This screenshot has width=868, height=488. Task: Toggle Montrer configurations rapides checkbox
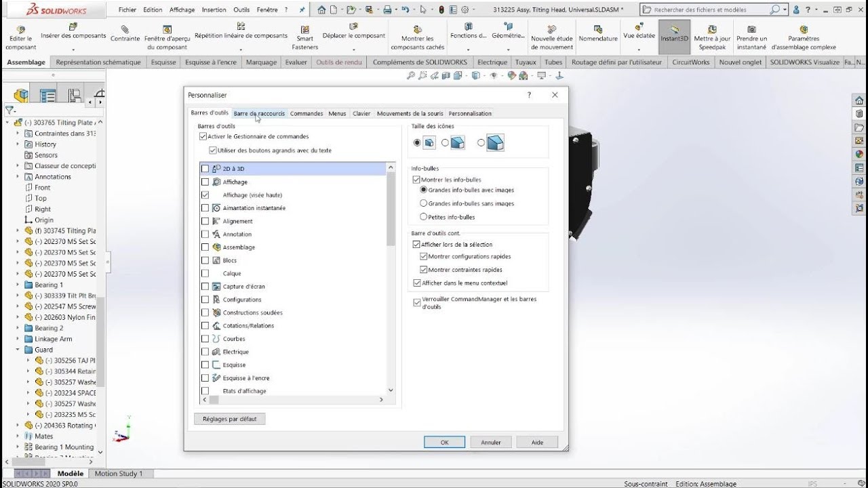pos(424,257)
